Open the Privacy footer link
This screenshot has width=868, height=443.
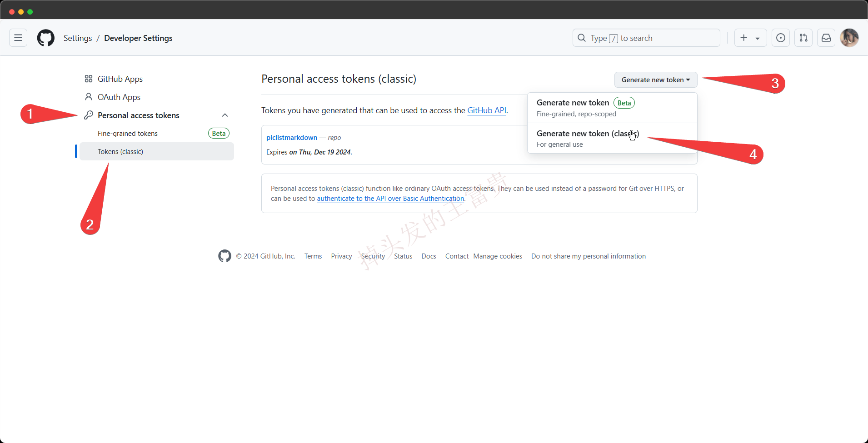342,256
